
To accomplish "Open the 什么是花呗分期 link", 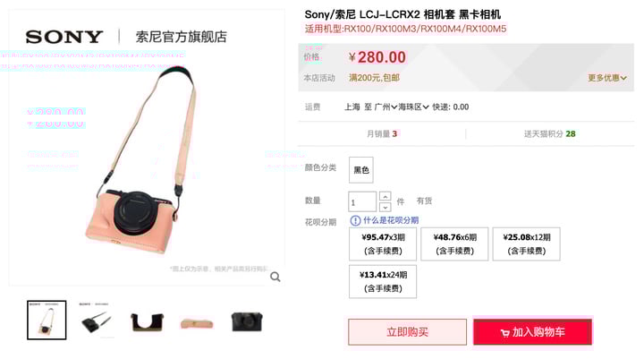I will point(391,220).
